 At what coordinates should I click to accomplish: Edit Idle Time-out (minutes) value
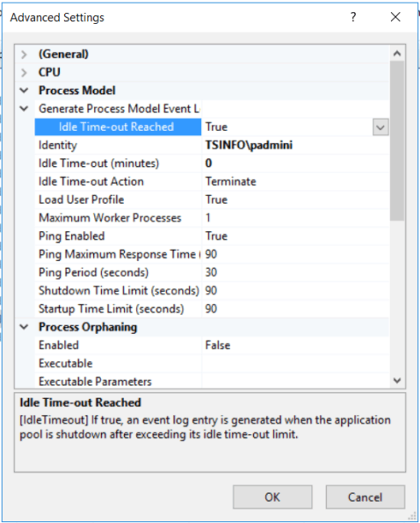[295, 163]
